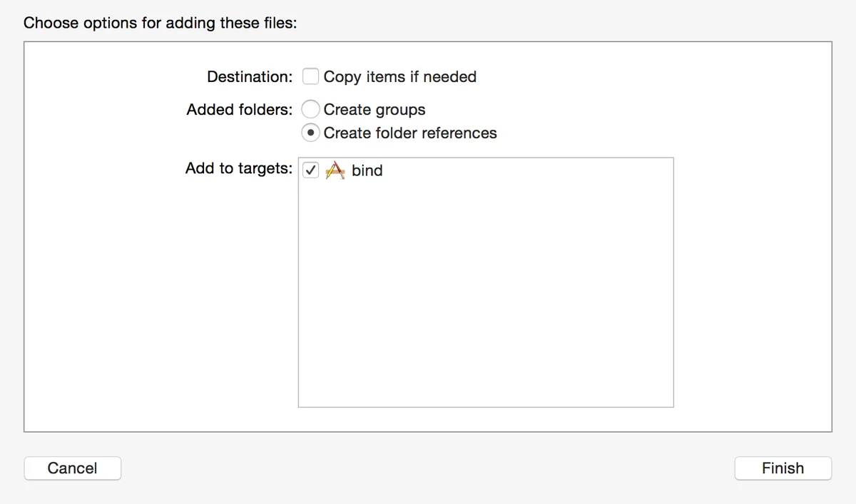Select the bind target name text
The height and width of the screenshot is (504, 856).
tap(367, 170)
